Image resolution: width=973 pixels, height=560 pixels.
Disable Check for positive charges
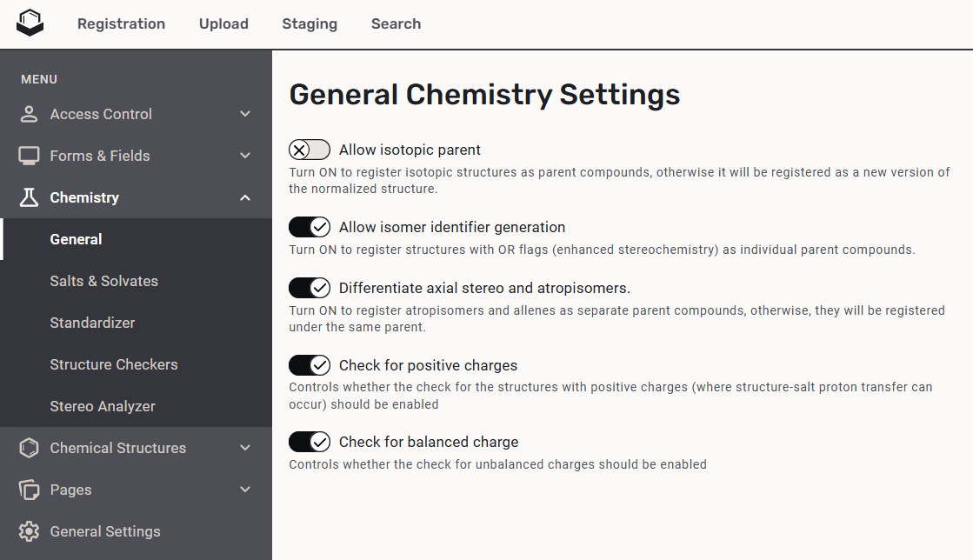pyautogui.click(x=309, y=365)
